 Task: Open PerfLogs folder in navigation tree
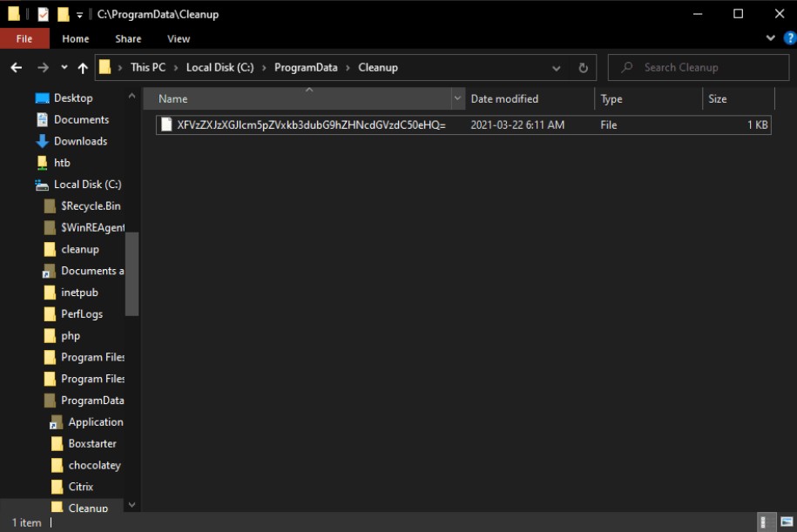(82, 314)
